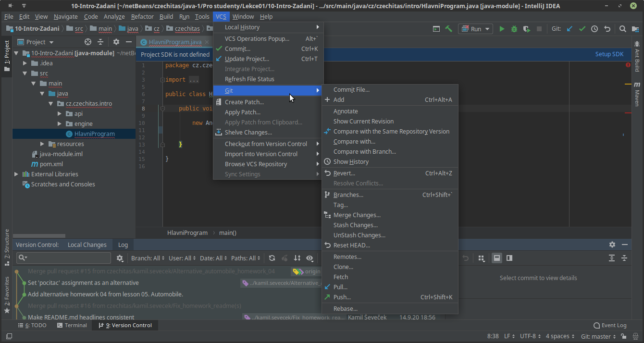The height and width of the screenshot is (343, 644).
Task: Start debugging with the green bug icon
Action: [x=514, y=29]
